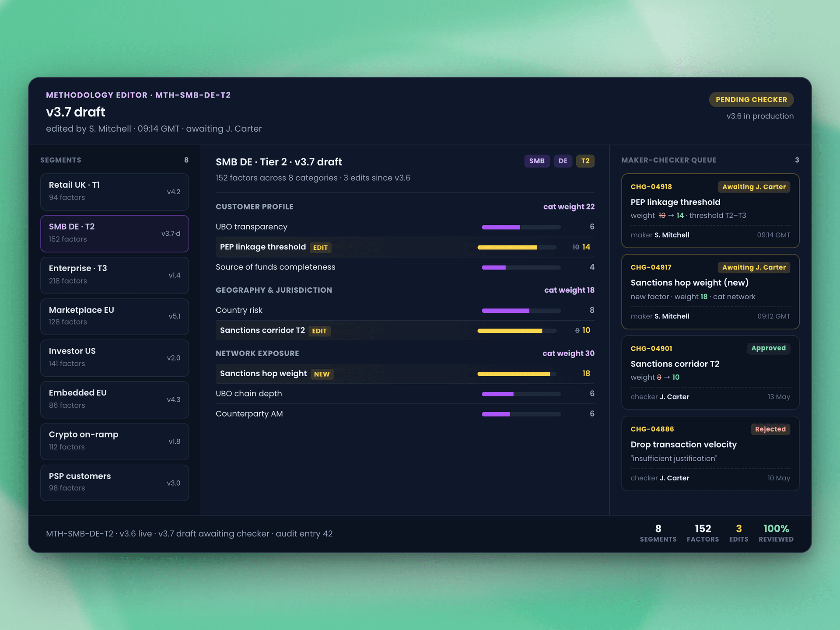Click the Sanctions corridor T2 new weight 10
840x630 pixels.
tap(586, 330)
